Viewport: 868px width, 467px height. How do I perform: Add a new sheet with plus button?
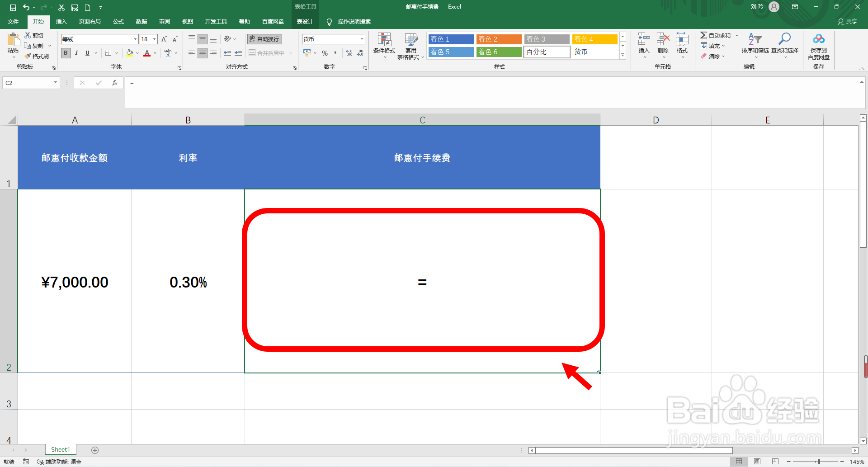coord(95,450)
